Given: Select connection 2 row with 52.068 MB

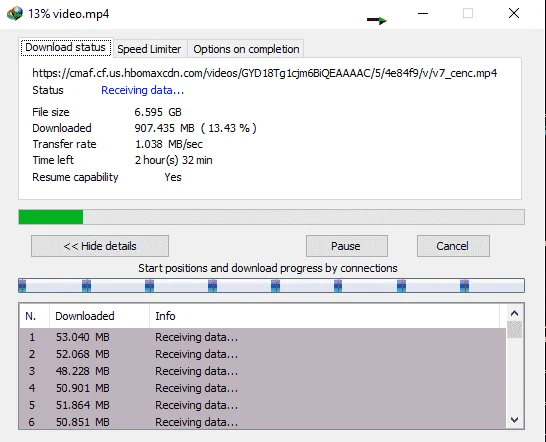Looking at the screenshot, I should pos(263,354).
